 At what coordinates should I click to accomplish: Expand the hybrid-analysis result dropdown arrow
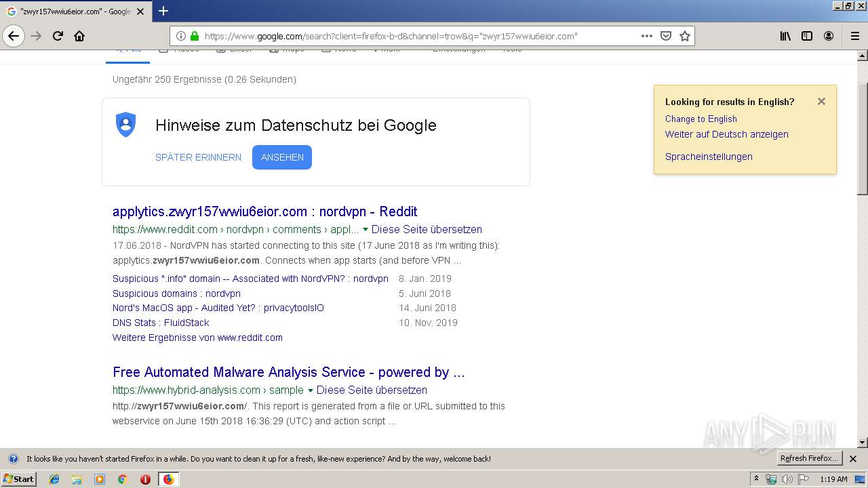[x=311, y=390]
